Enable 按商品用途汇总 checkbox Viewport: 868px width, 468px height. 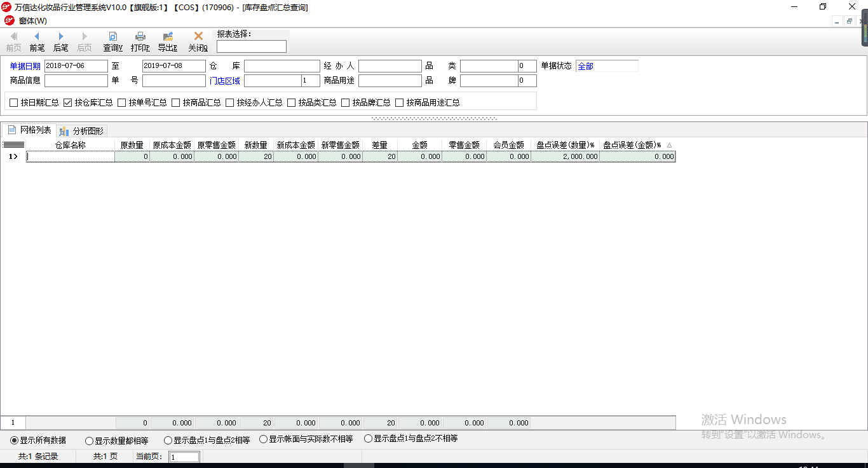[400, 102]
